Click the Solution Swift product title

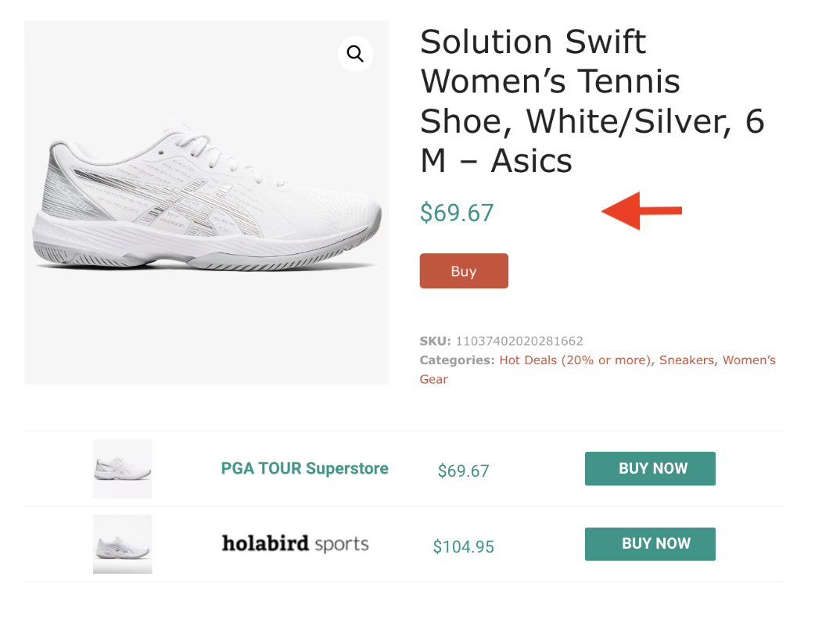click(591, 102)
